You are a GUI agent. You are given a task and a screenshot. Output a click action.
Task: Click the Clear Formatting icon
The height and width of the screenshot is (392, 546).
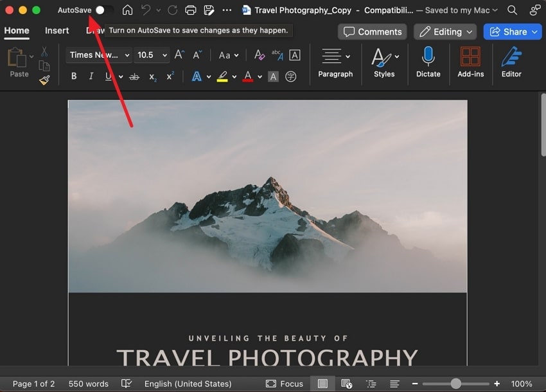[x=260, y=55]
